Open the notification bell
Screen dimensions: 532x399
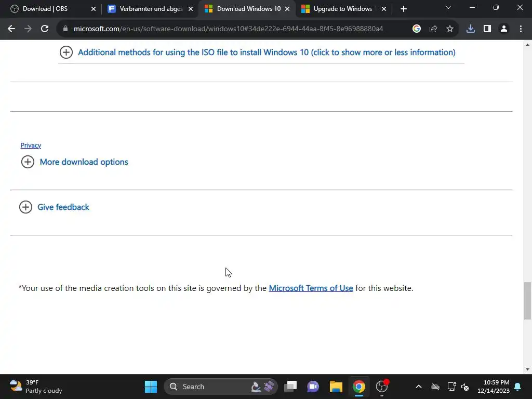[x=518, y=387]
